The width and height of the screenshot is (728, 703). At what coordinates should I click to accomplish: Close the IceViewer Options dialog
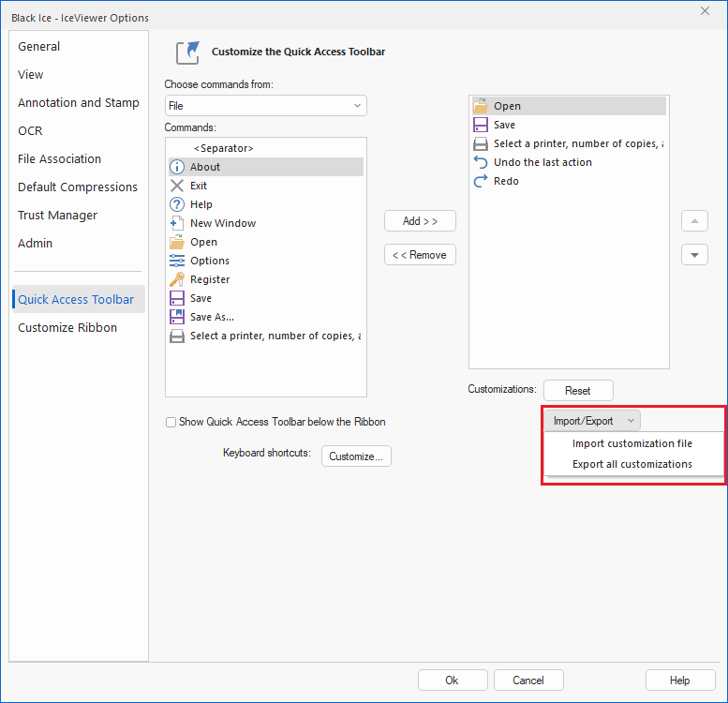[705, 11]
